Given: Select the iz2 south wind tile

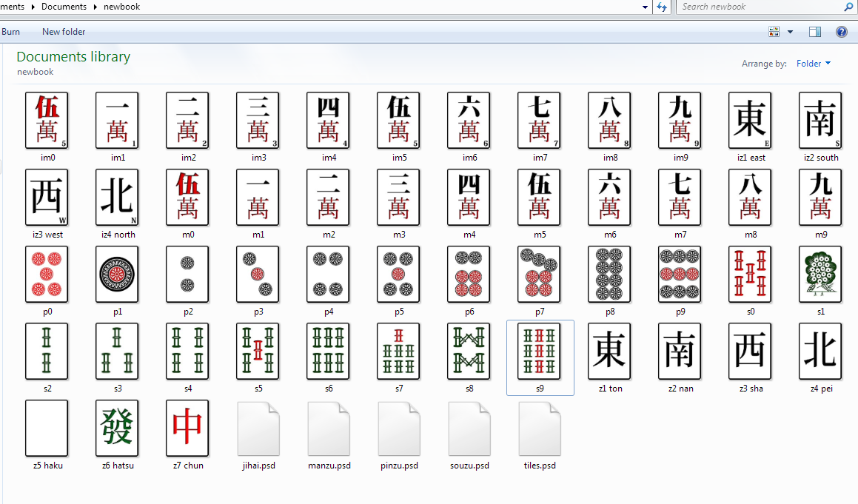Looking at the screenshot, I should point(820,121).
